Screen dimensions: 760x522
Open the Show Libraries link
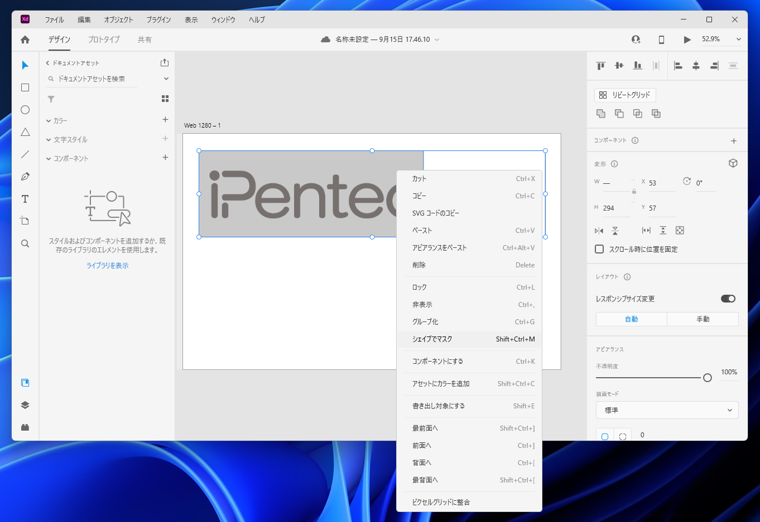(x=108, y=266)
